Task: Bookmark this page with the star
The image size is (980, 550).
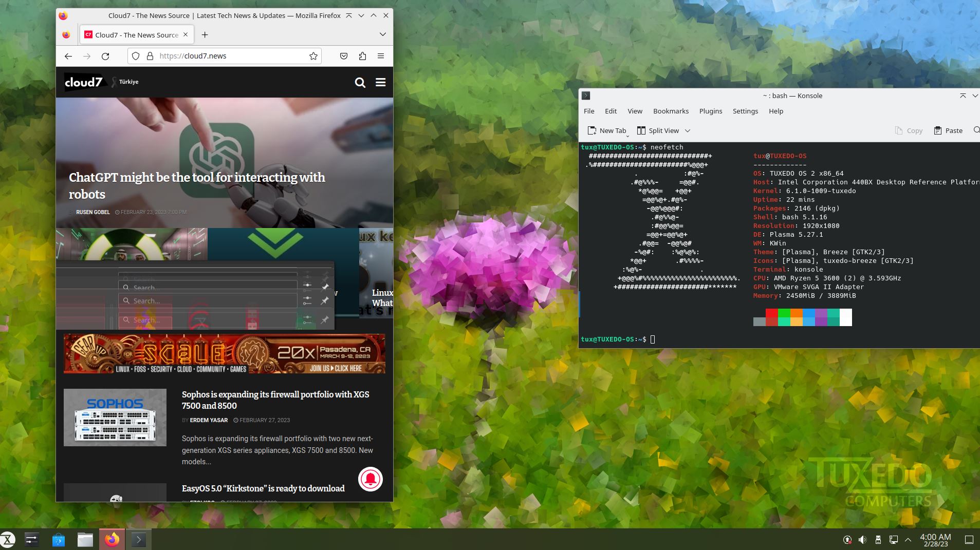Action: pyautogui.click(x=313, y=56)
